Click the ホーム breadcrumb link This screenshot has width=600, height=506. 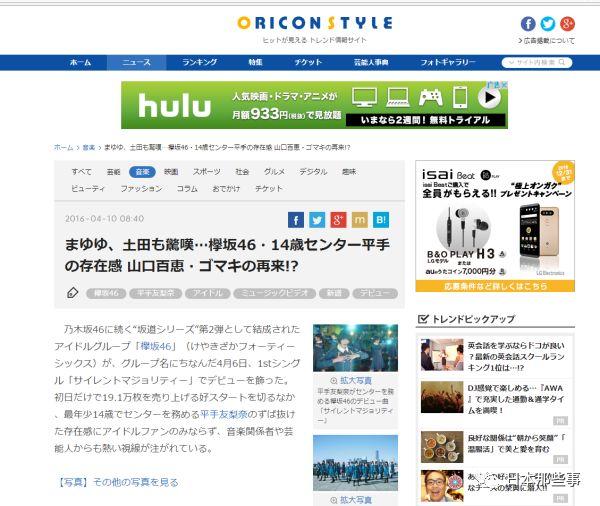(64, 147)
